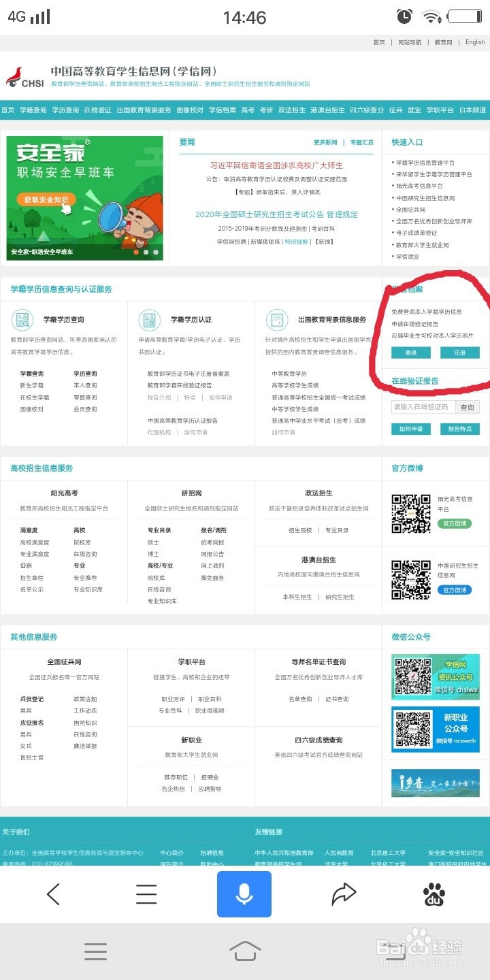The height and width of the screenshot is (980, 490).
Task: Open 图像校对 in the navigation bar
Action: [x=190, y=110]
